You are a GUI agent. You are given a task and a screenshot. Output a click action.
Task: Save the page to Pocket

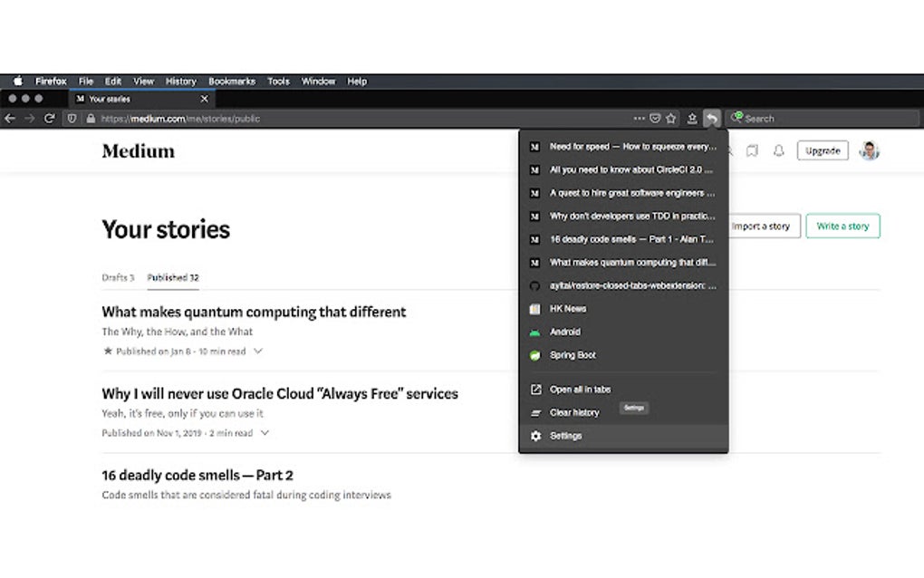coord(655,119)
